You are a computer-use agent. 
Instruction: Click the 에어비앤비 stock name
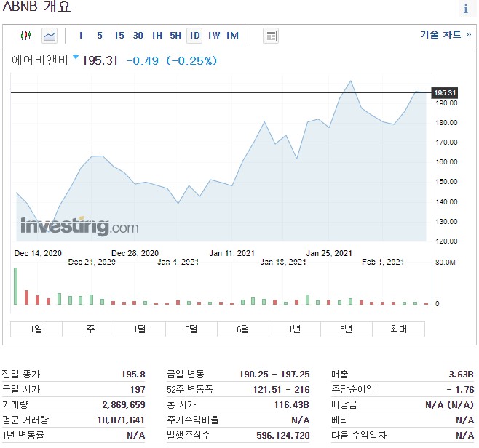[x=40, y=60]
